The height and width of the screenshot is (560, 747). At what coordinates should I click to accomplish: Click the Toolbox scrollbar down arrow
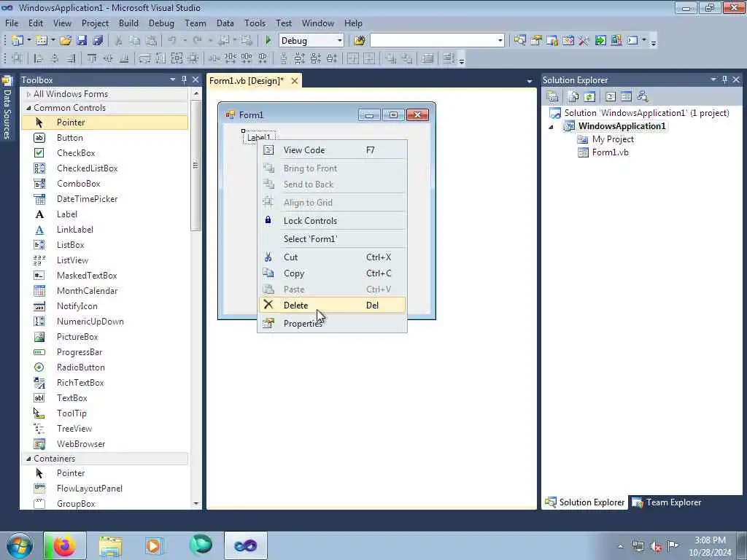point(196,503)
